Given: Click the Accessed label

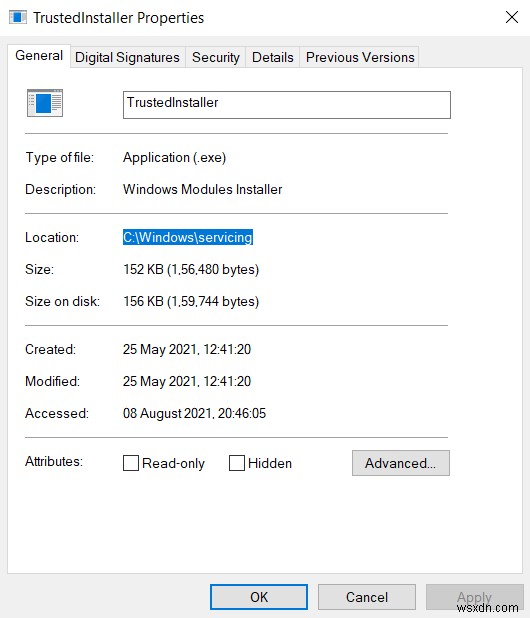Looking at the screenshot, I should (57, 413).
